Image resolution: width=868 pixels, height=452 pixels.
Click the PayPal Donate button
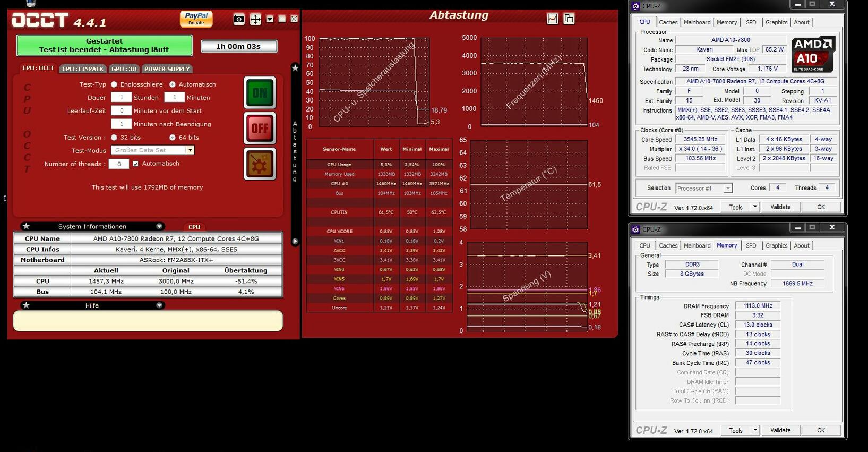[x=196, y=19]
